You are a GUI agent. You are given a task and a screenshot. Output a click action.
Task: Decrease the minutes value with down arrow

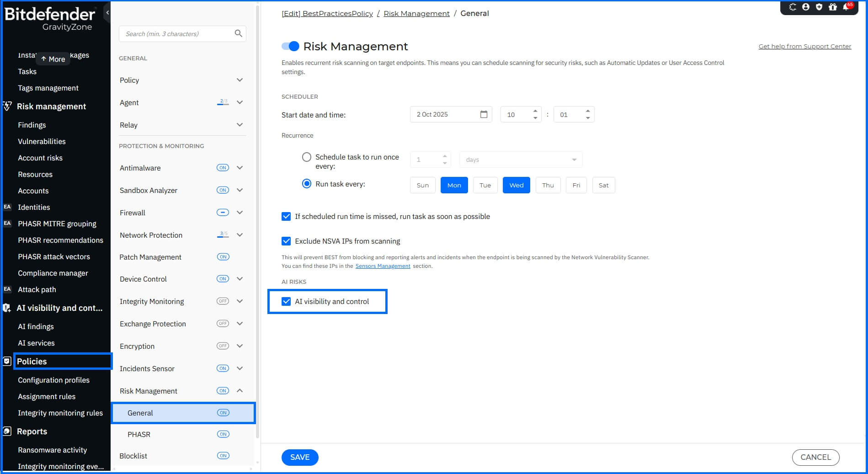[588, 118]
